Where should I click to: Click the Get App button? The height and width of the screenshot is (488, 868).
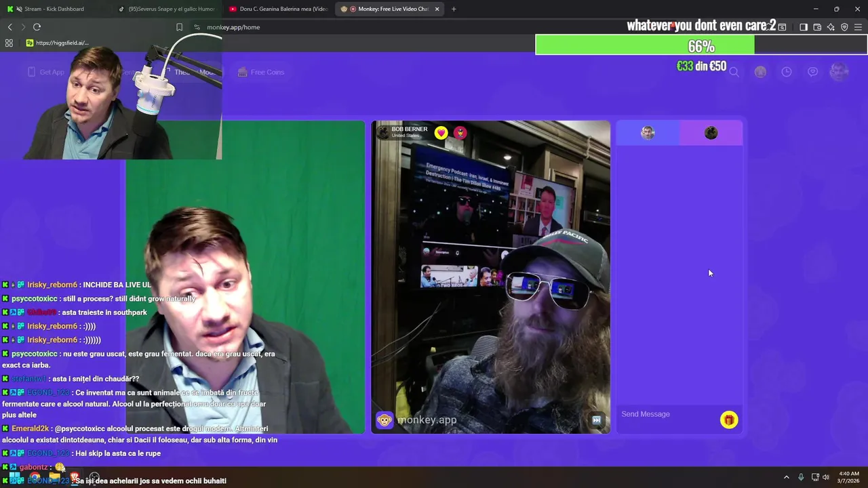(x=46, y=72)
